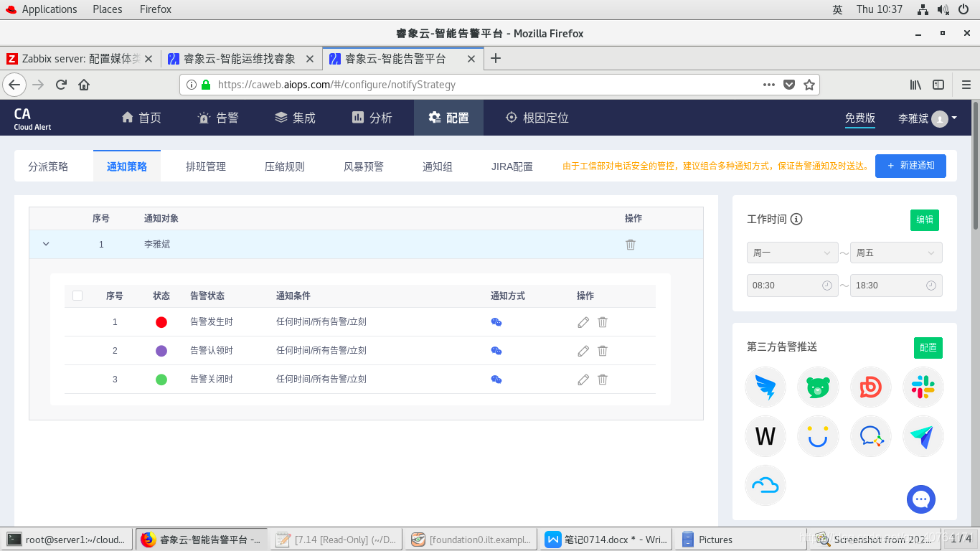Toggle the red status dot for 告警发生时
The image size is (980, 551).
point(161,321)
